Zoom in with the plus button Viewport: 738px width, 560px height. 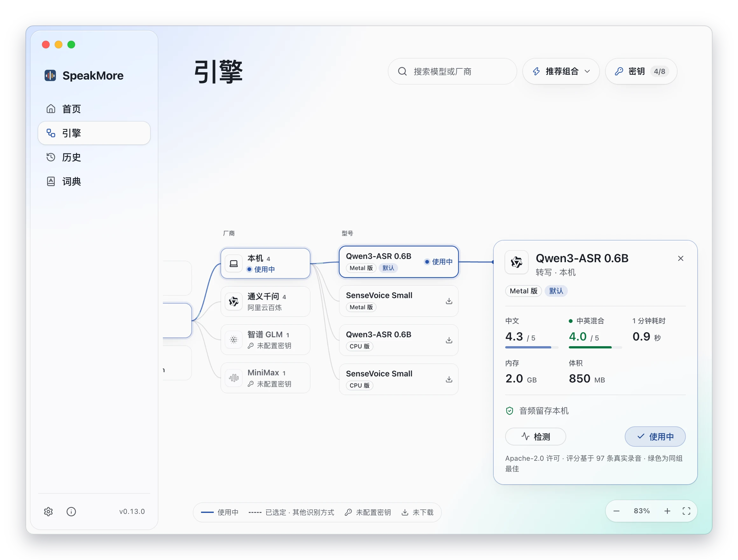(667, 511)
